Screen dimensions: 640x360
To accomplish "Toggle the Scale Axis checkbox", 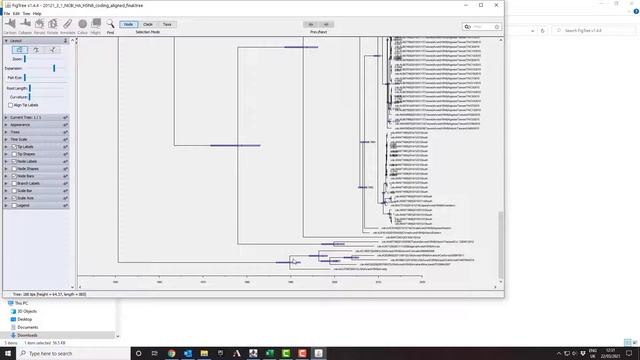I will click(14, 198).
